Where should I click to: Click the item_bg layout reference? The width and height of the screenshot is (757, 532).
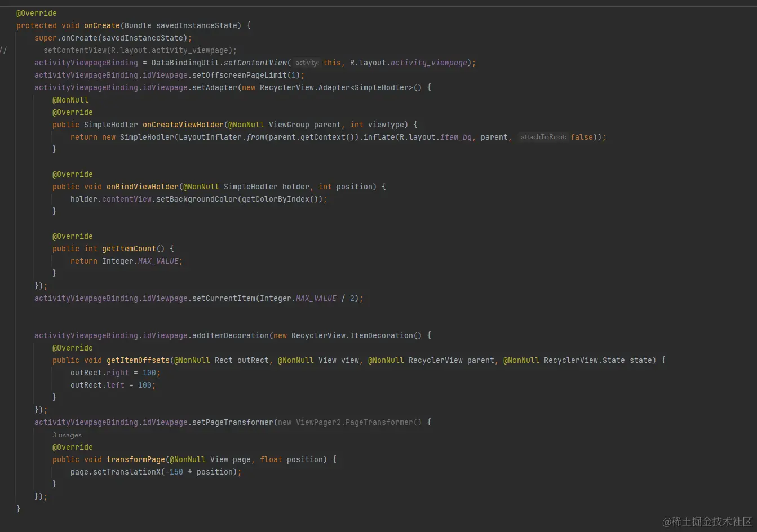pos(456,137)
